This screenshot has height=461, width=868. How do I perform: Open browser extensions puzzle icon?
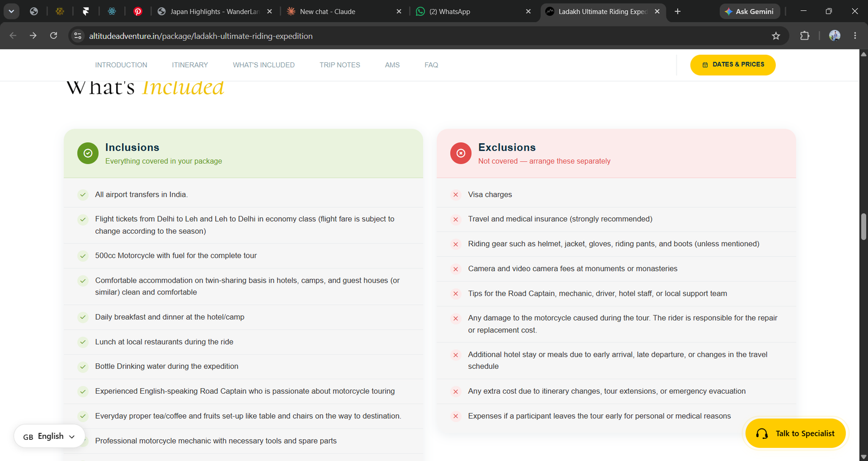[805, 36]
